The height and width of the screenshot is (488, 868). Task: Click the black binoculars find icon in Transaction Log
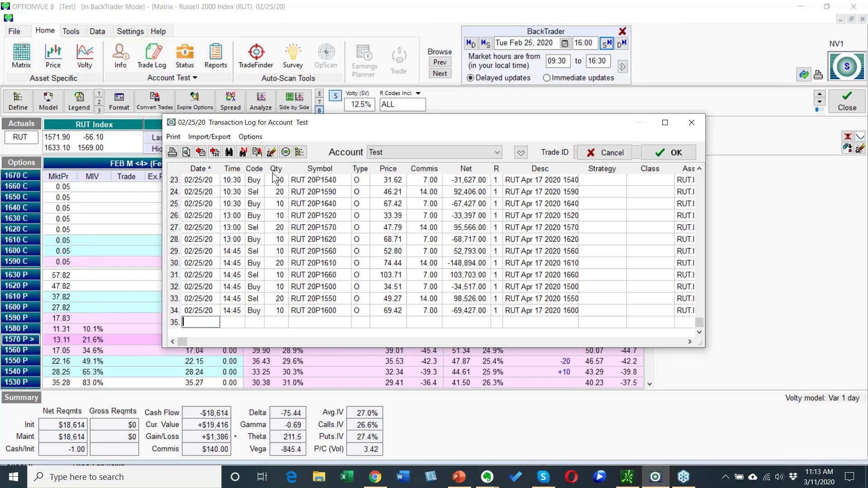(x=229, y=152)
